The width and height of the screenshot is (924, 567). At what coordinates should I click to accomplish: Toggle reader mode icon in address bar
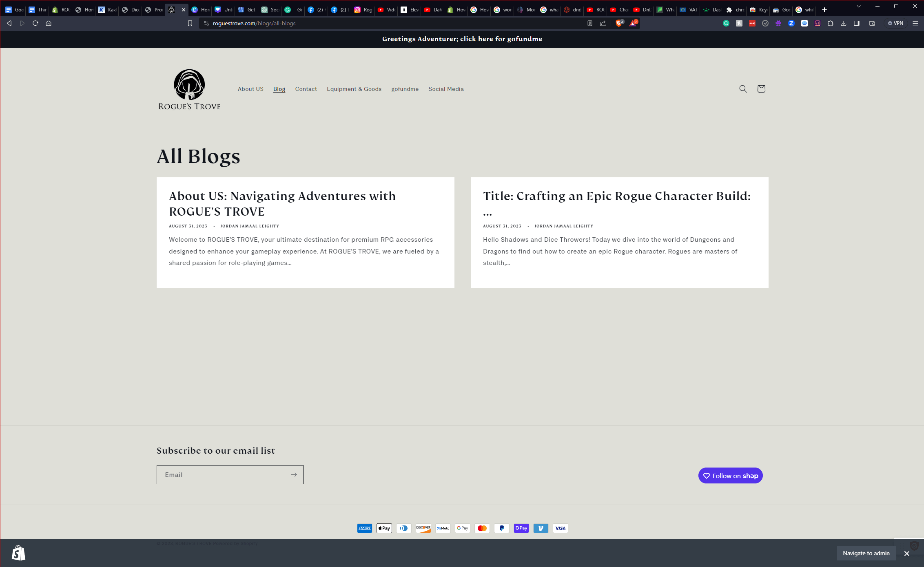[590, 23]
